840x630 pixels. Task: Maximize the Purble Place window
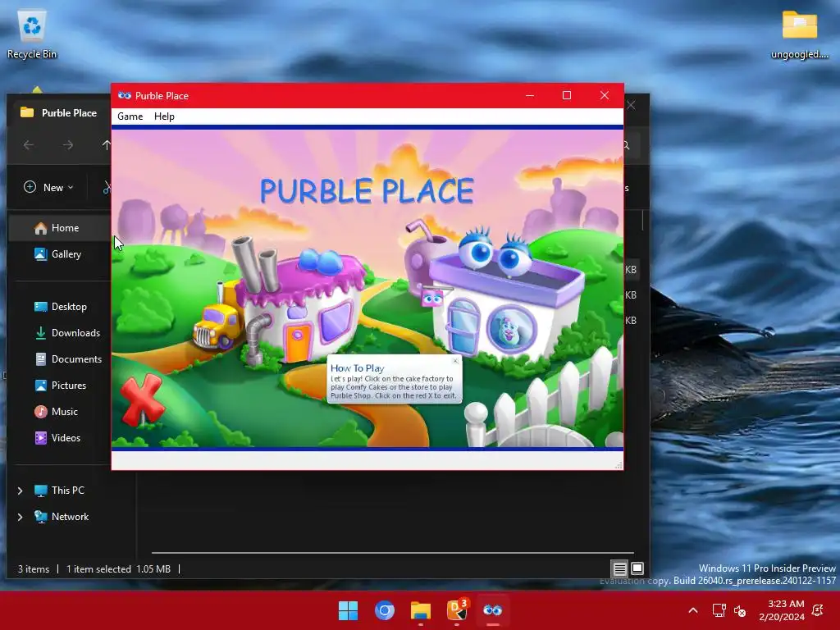click(x=566, y=95)
